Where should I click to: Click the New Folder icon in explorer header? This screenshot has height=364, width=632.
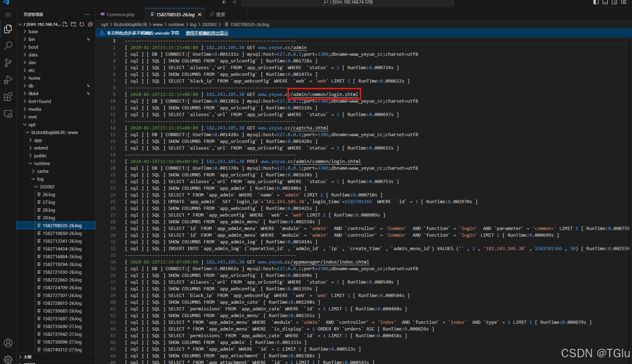(73, 24)
